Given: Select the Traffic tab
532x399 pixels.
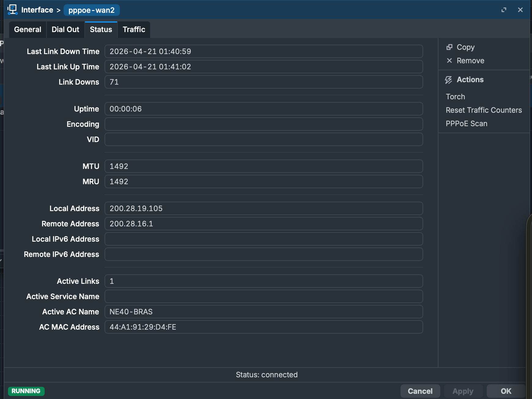Looking at the screenshot, I should [134, 30].
